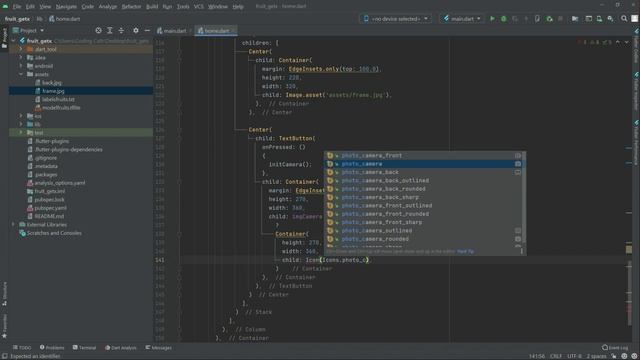640x360 pixels.
Task: Open the device selector dropdown
Action: click(x=396, y=19)
